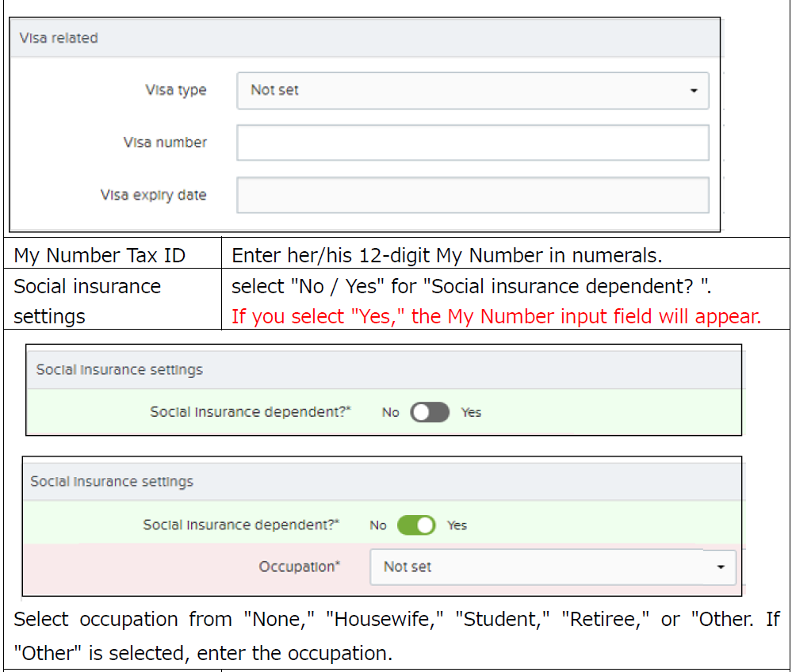Click the My Number Tax ID cell
Screen dimensions: 792x672
[113, 255]
